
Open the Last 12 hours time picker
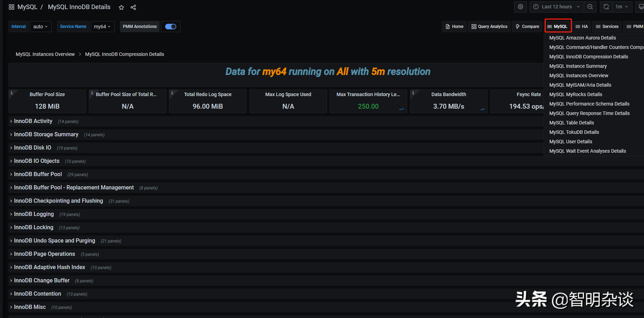pos(557,7)
